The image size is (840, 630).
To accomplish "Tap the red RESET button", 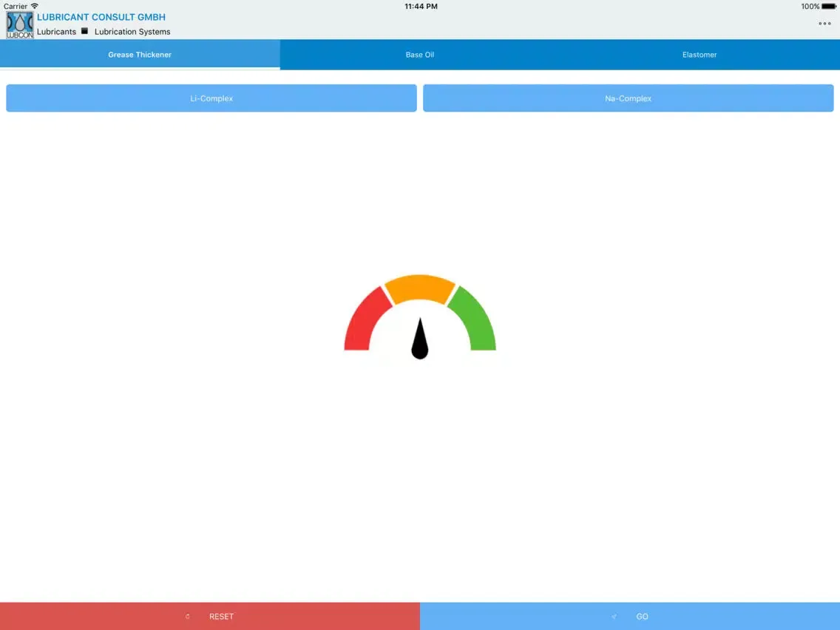I will click(210, 616).
